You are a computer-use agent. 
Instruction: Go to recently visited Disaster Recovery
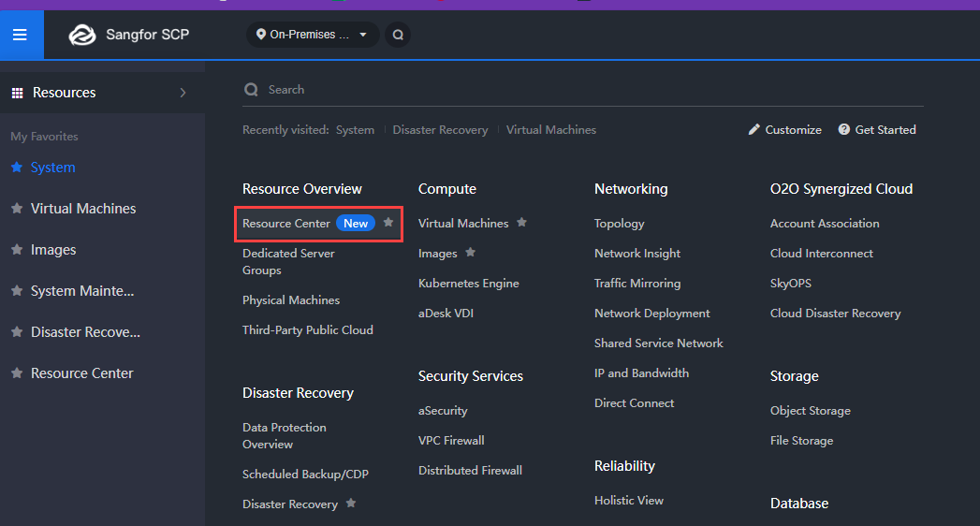coord(440,130)
